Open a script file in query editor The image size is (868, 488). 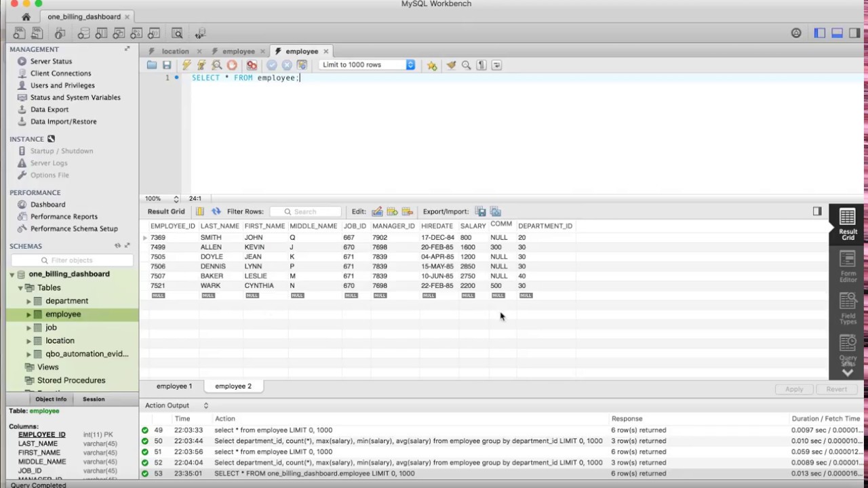152,65
